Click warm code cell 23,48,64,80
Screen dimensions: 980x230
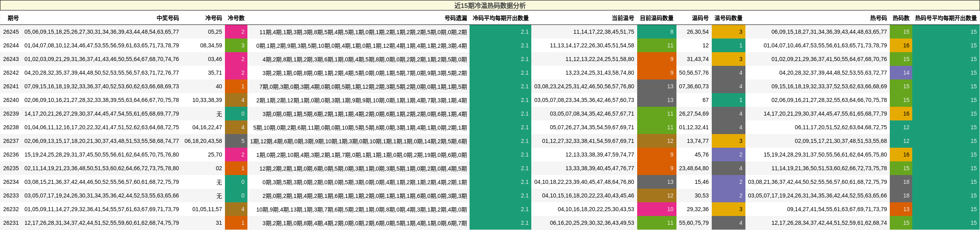click(694, 168)
